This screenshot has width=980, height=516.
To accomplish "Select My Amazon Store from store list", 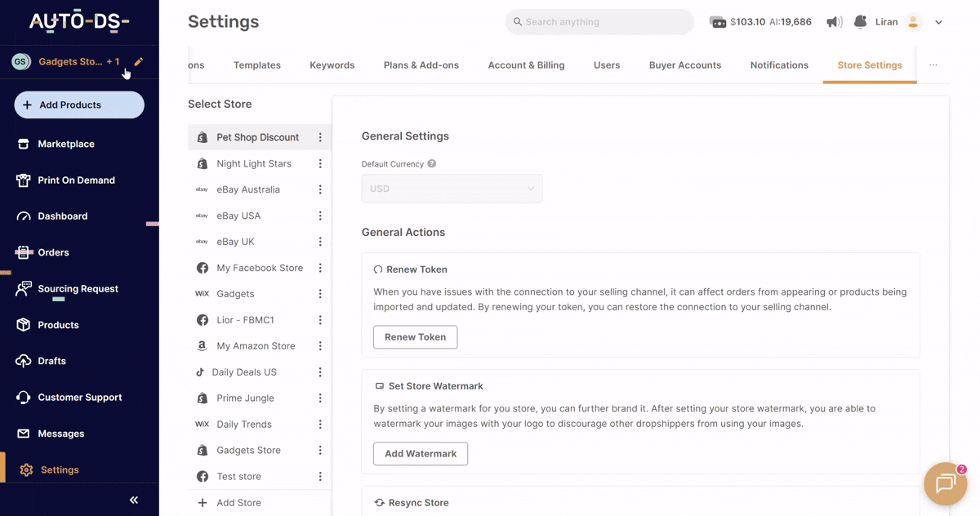I will [256, 346].
